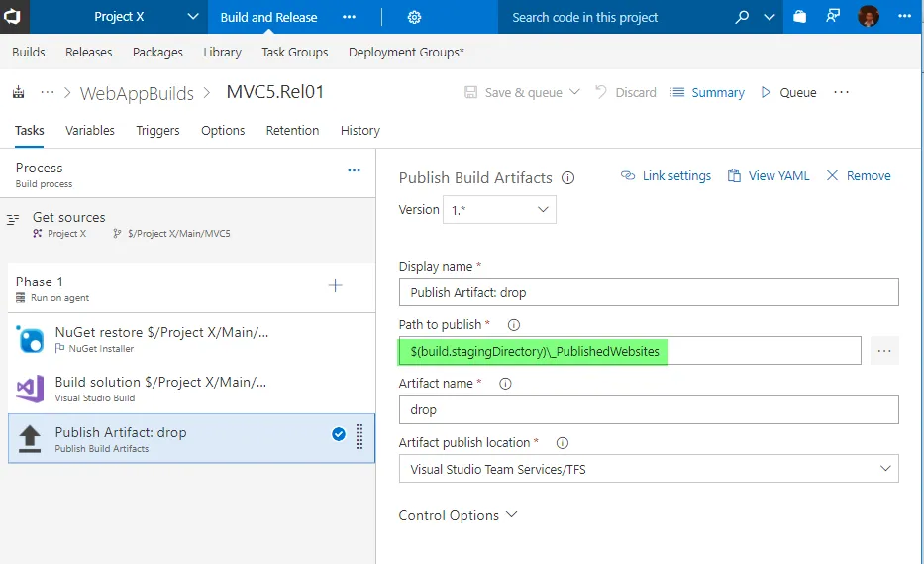
Task: Click View YAML
Action: pos(769,175)
